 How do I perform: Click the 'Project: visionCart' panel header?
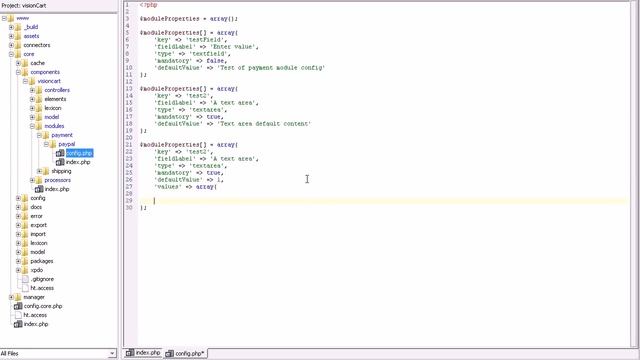click(x=24, y=6)
